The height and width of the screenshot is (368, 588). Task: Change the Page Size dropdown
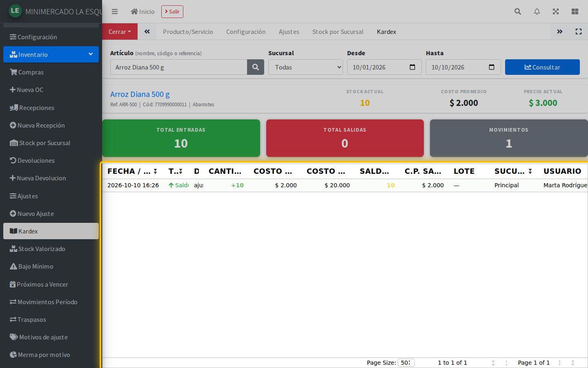406,363
